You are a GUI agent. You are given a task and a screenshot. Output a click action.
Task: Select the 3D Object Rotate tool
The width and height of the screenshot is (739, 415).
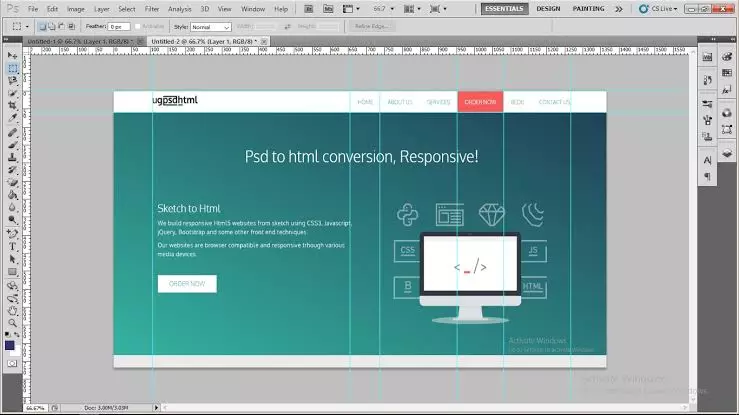(12, 286)
